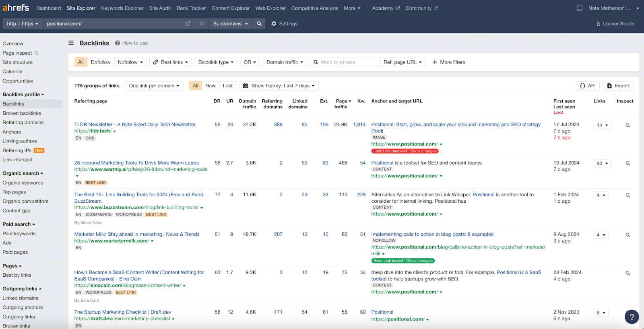Go to Referring domains in sidebar
Viewport: 644px width, 329px height.
[23, 123]
